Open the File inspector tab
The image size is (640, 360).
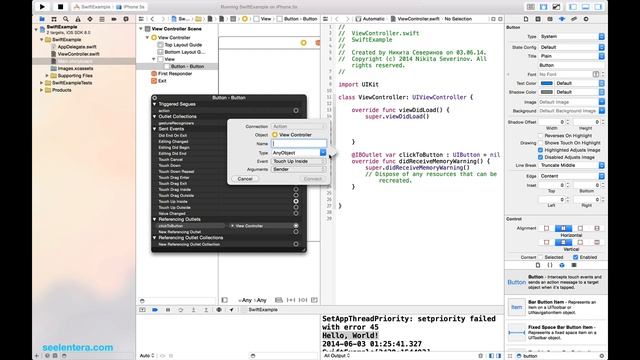coord(526,19)
